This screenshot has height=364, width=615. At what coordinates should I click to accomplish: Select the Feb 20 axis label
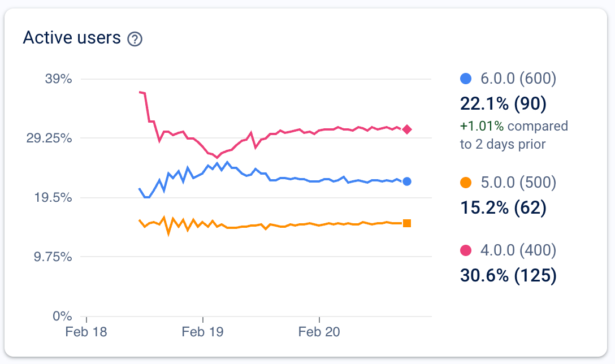coord(319,332)
